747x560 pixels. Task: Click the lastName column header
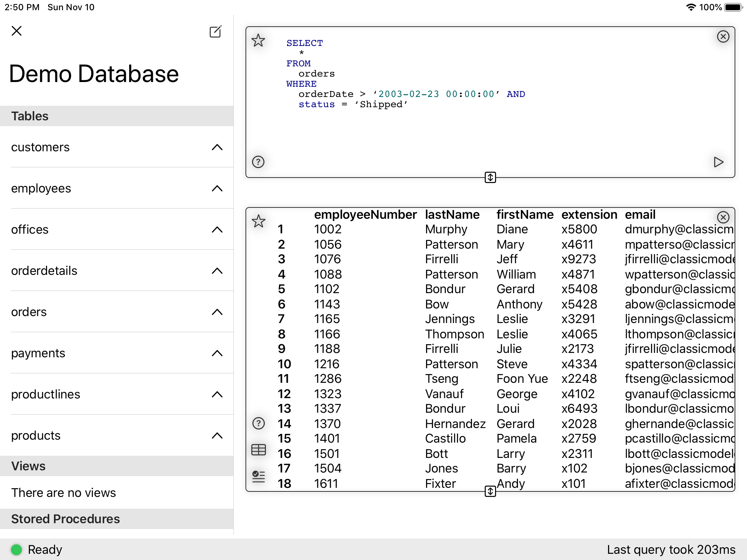tap(452, 215)
